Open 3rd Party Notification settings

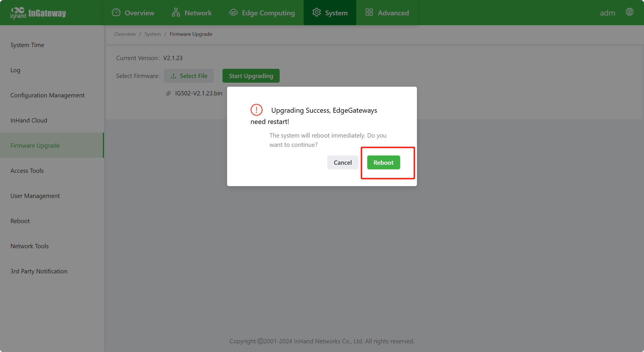point(39,271)
